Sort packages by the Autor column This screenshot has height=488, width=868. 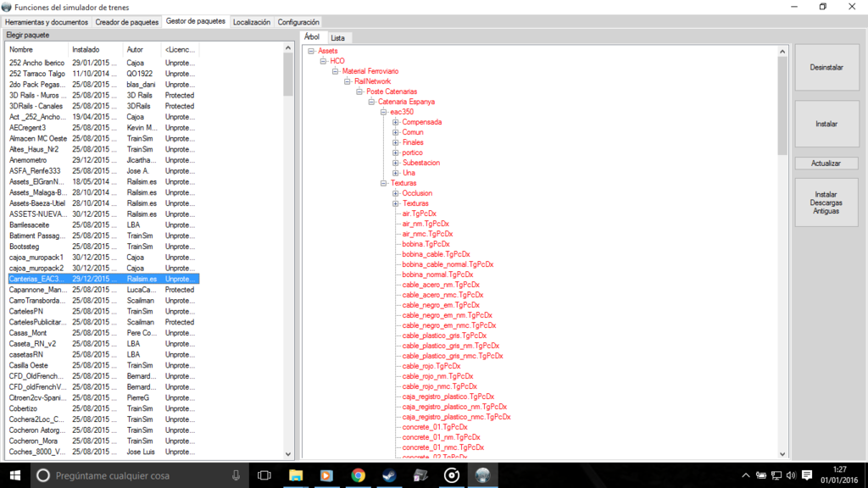click(x=142, y=50)
